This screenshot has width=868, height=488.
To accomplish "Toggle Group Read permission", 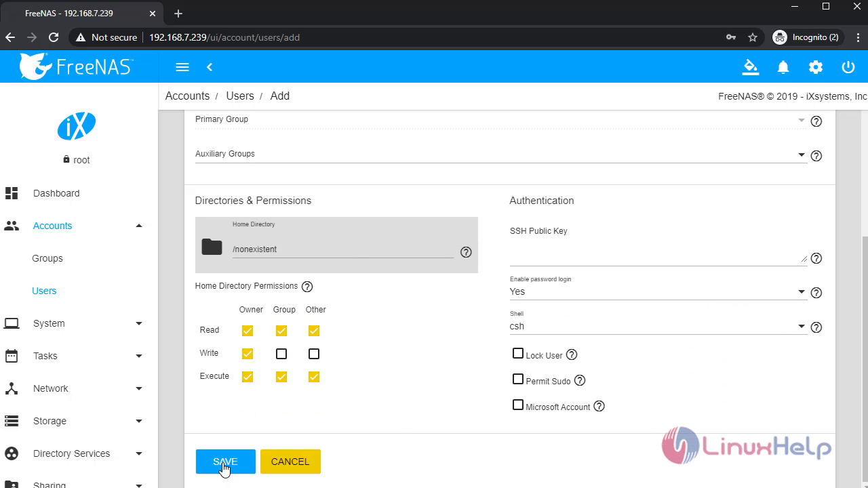I will 281,331.
